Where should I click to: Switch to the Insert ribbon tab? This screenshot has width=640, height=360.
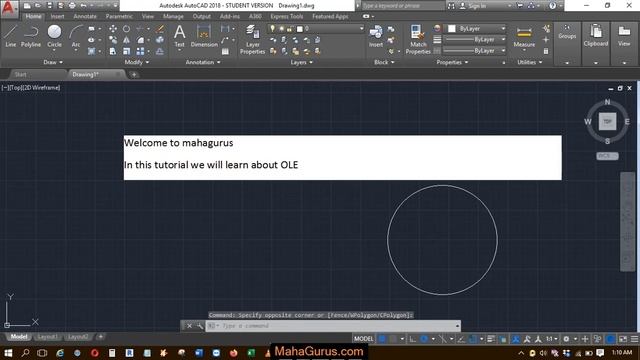[58, 16]
